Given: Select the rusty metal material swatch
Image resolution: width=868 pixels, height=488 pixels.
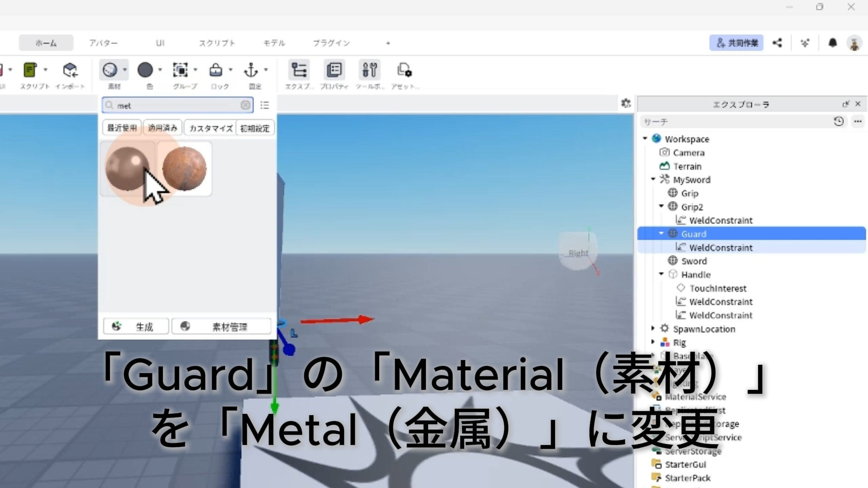Looking at the screenshot, I should click(184, 169).
